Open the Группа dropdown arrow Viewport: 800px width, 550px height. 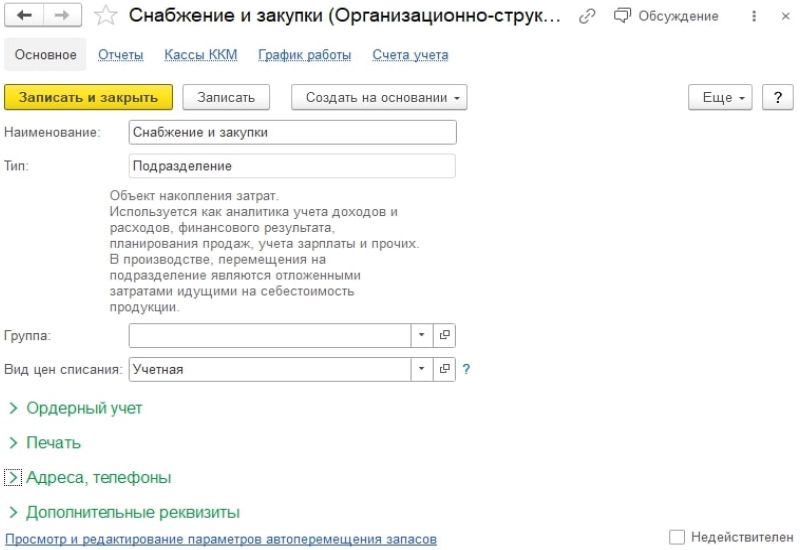click(x=421, y=336)
